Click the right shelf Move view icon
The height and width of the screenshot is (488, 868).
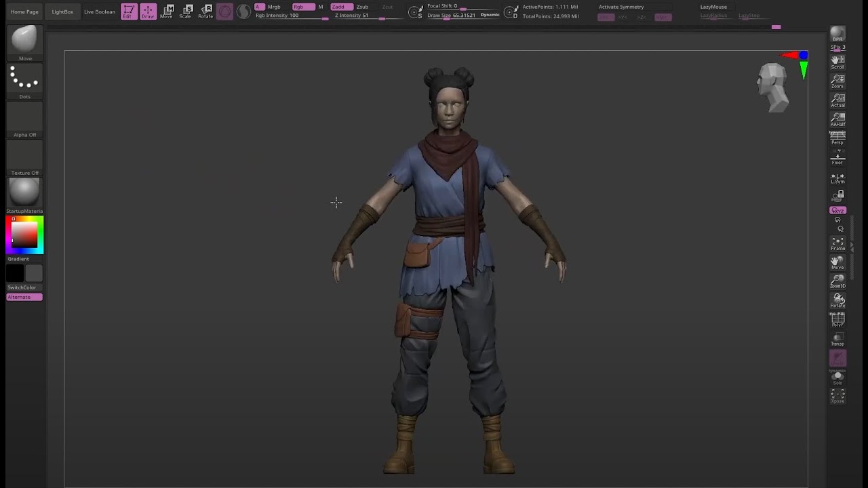coord(837,263)
